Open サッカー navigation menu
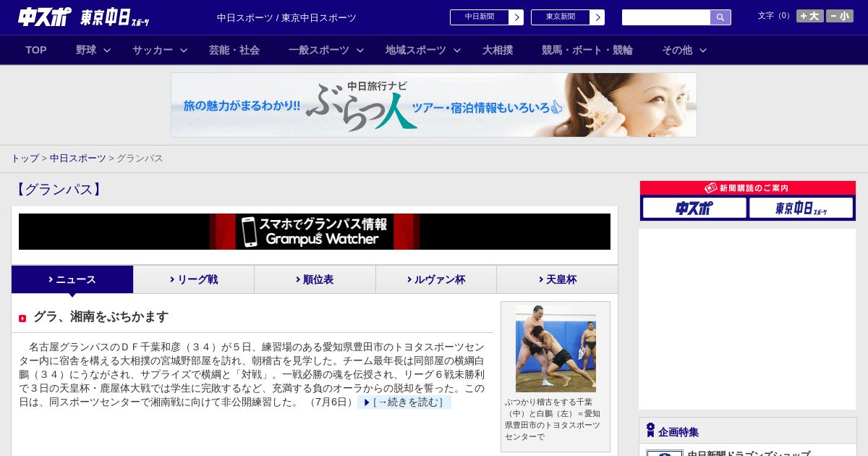868x456 pixels. click(x=153, y=50)
